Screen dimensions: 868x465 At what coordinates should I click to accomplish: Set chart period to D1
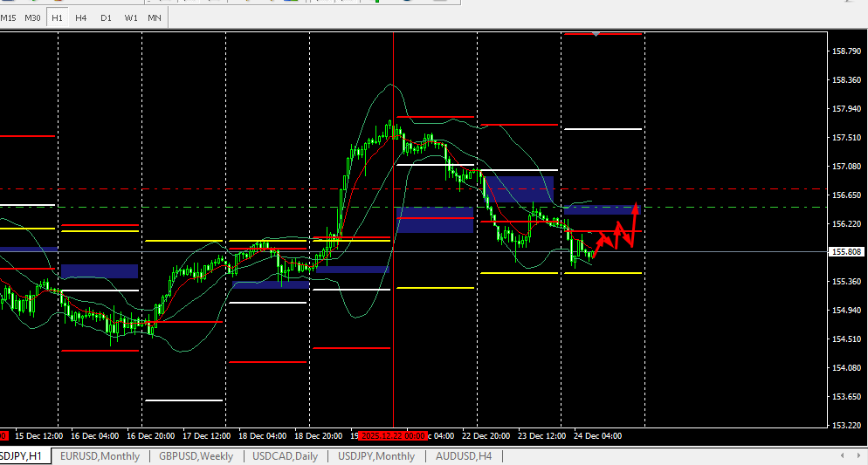(106, 17)
